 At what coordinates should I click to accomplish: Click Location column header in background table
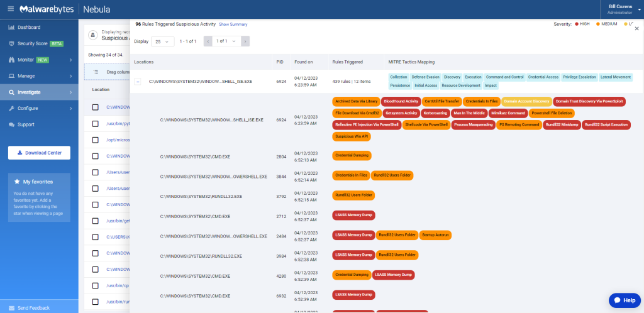[x=101, y=89]
